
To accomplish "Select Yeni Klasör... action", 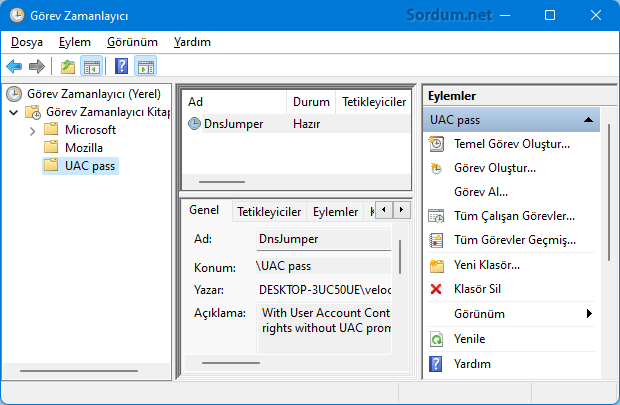I will click(x=487, y=265).
